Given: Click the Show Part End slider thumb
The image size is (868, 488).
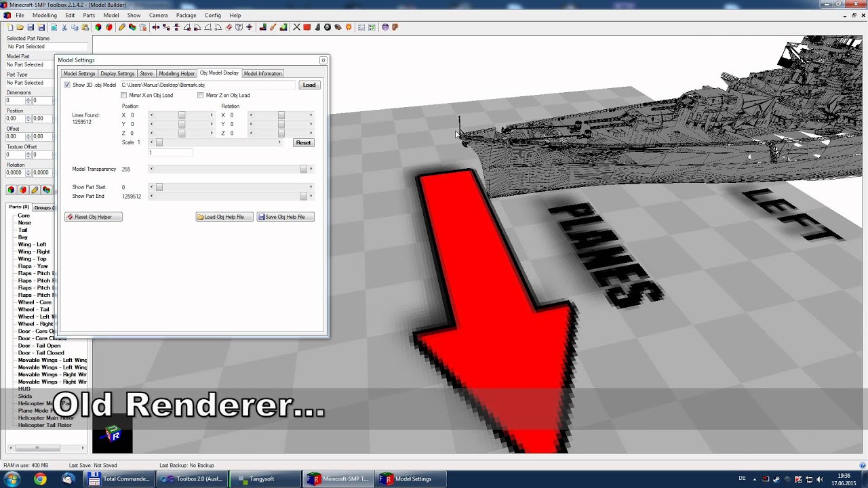Looking at the screenshot, I should point(303,196).
